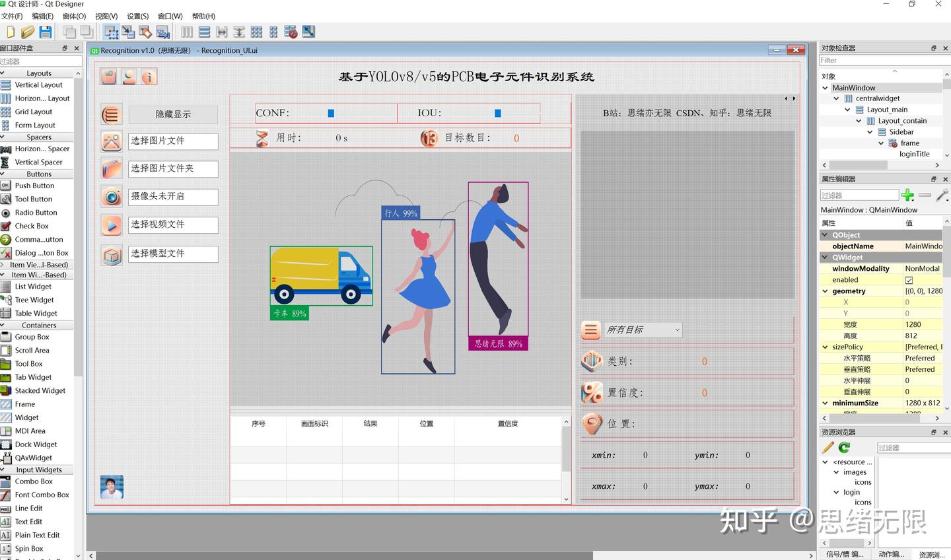Toggle the enabled checkbox in property editor
This screenshot has height=560, width=951.
[909, 279]
